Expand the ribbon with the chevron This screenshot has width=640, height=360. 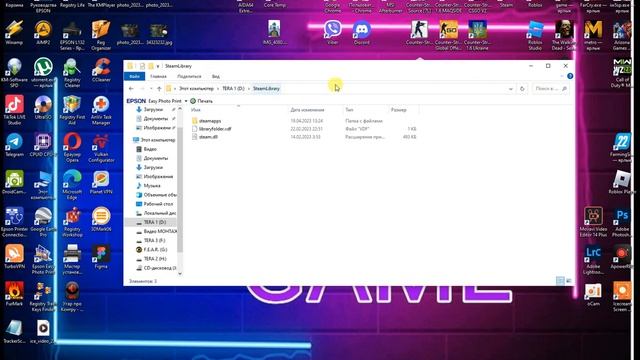tap(562, 76)
